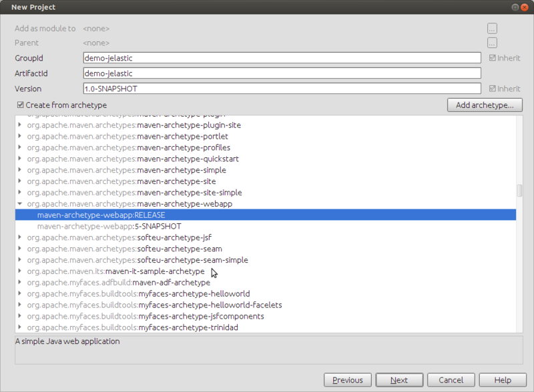Uncheck the Create from archetype checkbox
This screenshot has width=534, height=392.
point(21,105)
